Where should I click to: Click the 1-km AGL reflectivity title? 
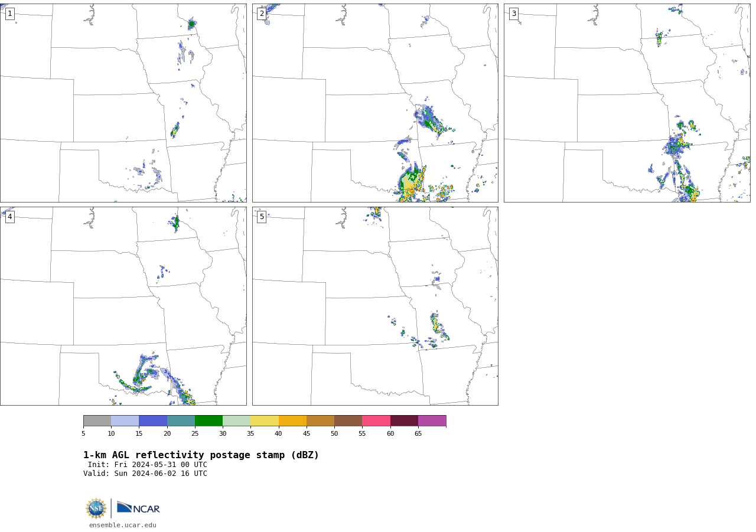201,455
